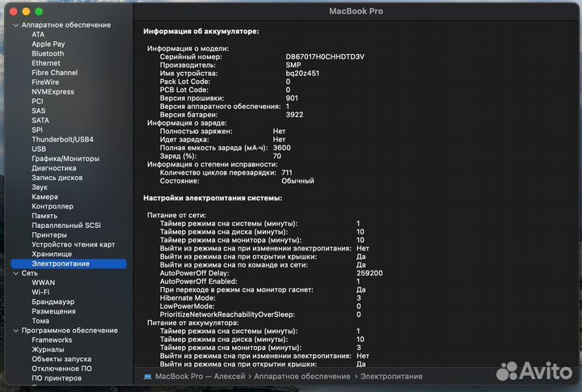
Task: Select the USB sidebar item
Action: [x=39, y=149]
